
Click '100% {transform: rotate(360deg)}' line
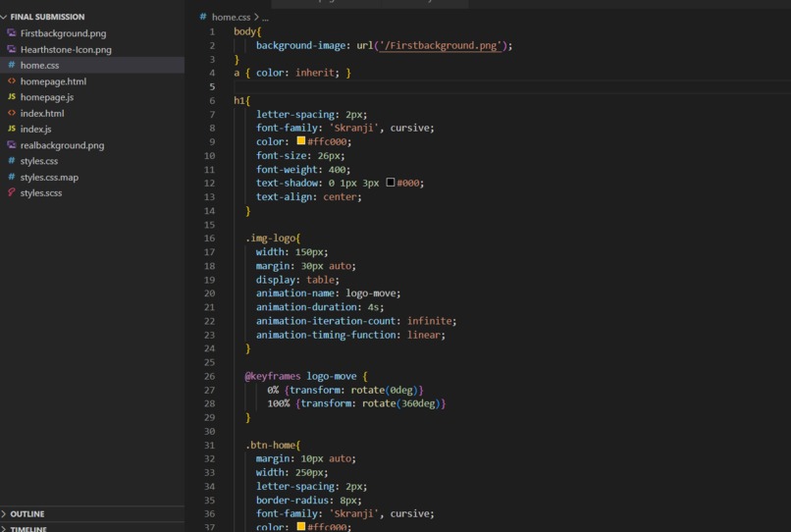[356, 403]
